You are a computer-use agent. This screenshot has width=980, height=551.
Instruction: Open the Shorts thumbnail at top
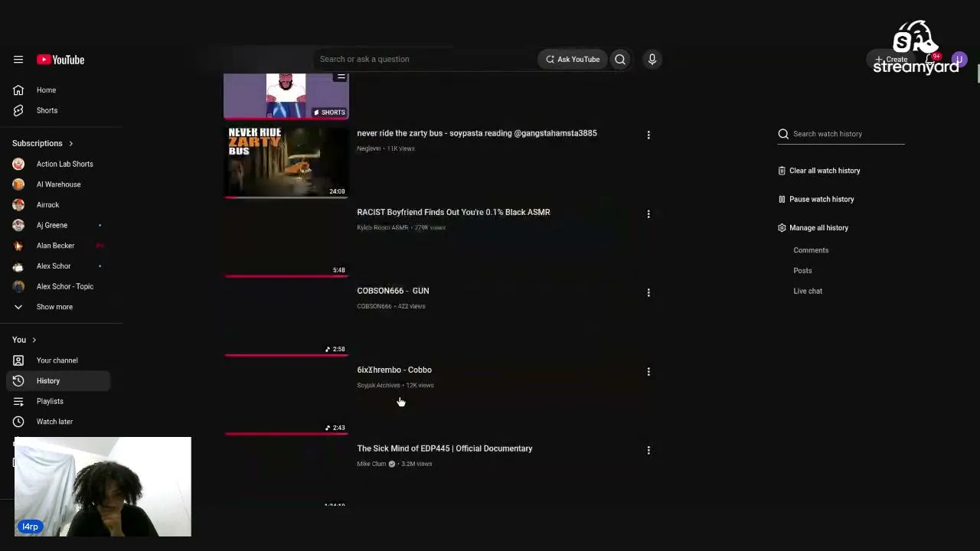pos(286,96)
